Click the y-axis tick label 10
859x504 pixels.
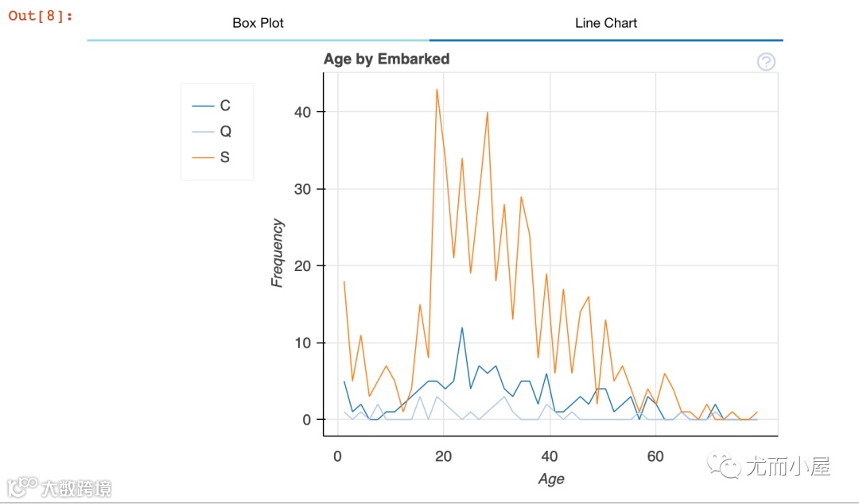tap(302, 343)
